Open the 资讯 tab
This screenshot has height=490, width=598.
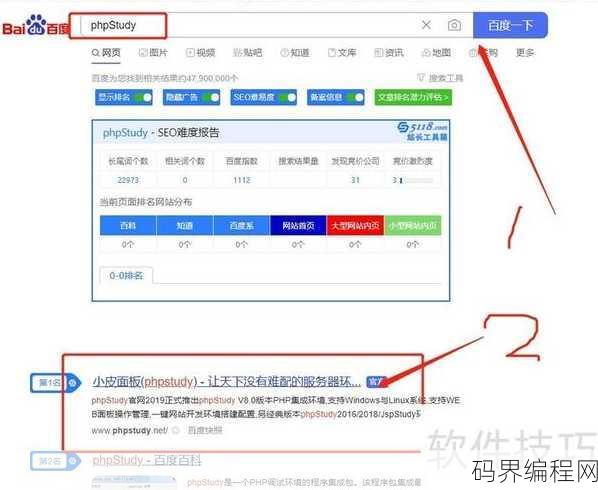pyautogui.click(x=389, y=53)
